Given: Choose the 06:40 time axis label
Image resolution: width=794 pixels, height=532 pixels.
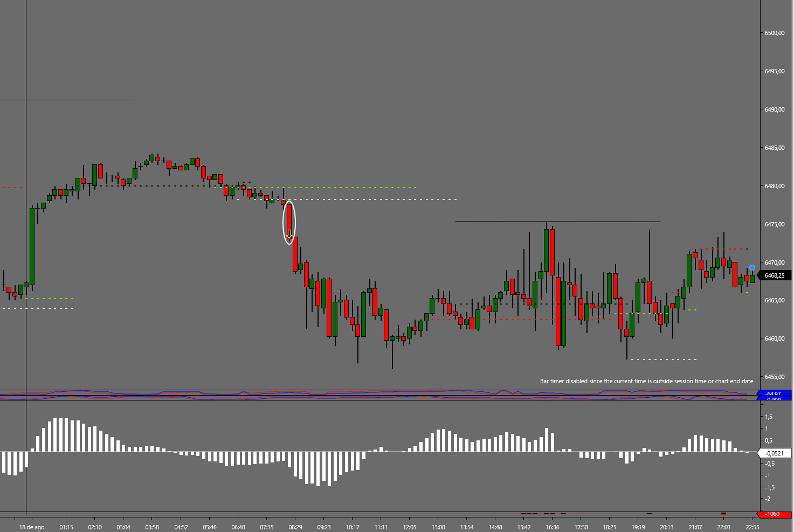Looking at the screenshot, I should click(238, 527).
